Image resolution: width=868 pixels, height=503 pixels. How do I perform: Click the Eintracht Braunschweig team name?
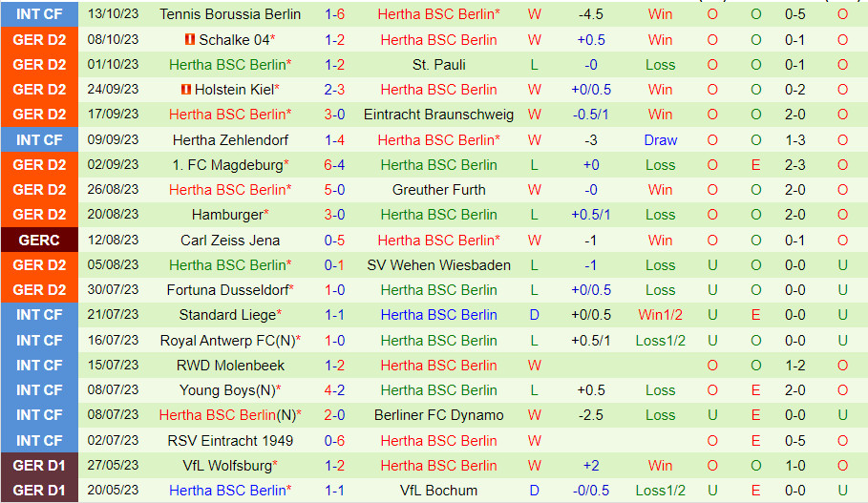pos(439,115)
